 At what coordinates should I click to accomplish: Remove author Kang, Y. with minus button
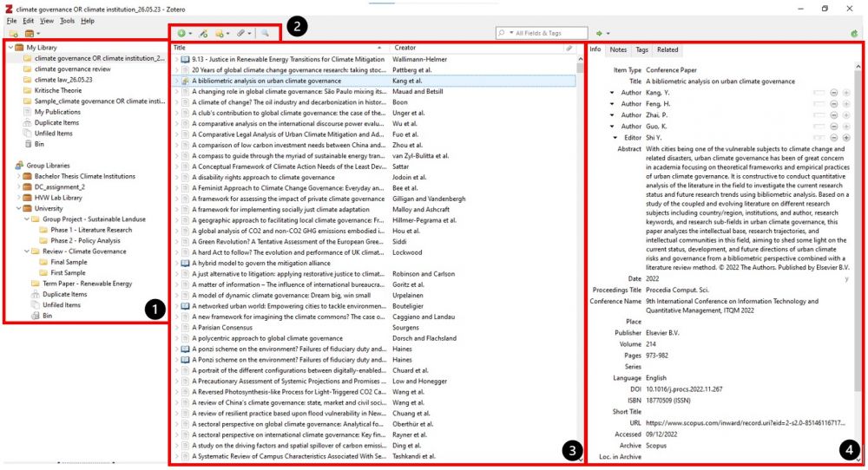(833, 93)
